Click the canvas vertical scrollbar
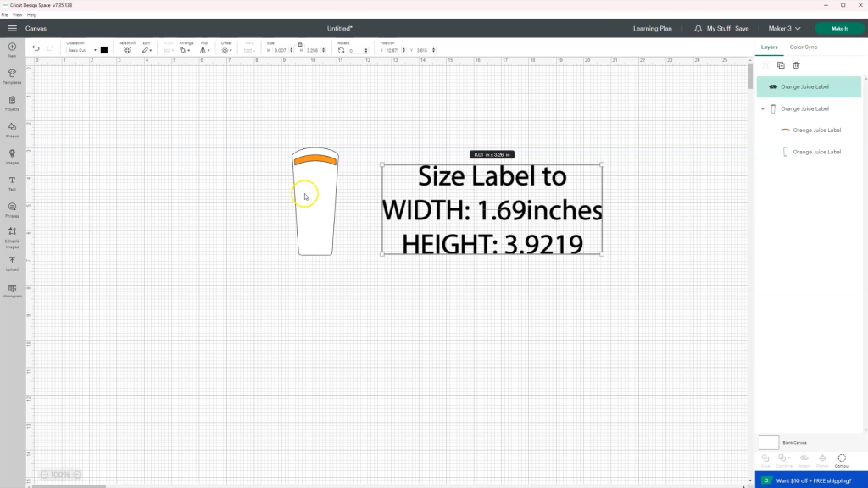This screenshot has width=868, height=488. coord(750,77)
